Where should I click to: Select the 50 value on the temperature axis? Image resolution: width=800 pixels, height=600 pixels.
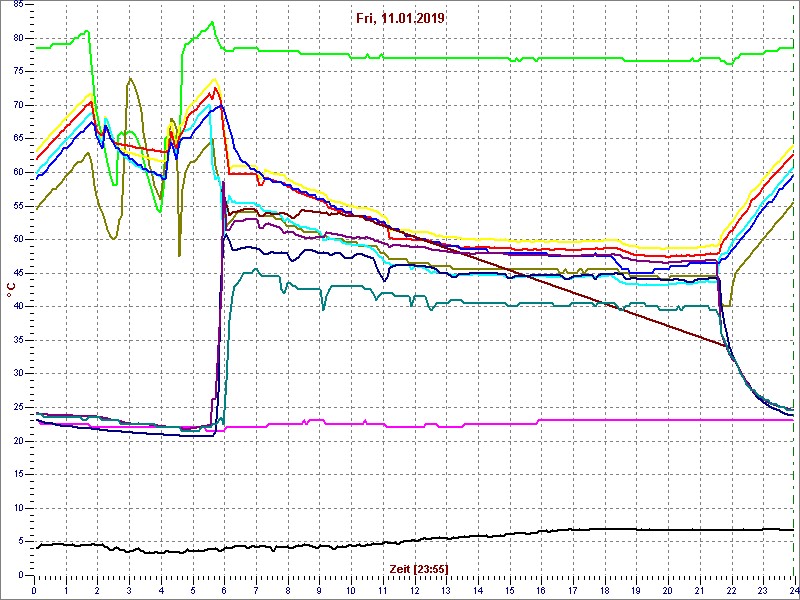pyautogui.click(x=18, y=240)
